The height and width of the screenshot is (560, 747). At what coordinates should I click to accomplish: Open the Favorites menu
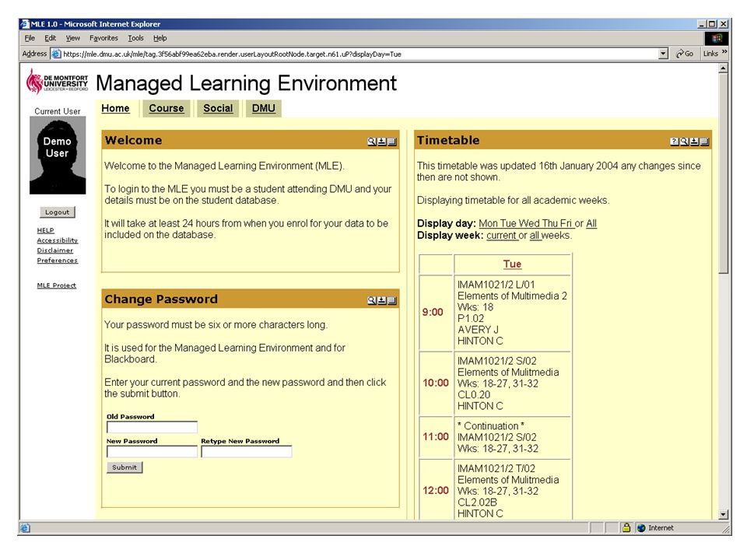(103, 38)
